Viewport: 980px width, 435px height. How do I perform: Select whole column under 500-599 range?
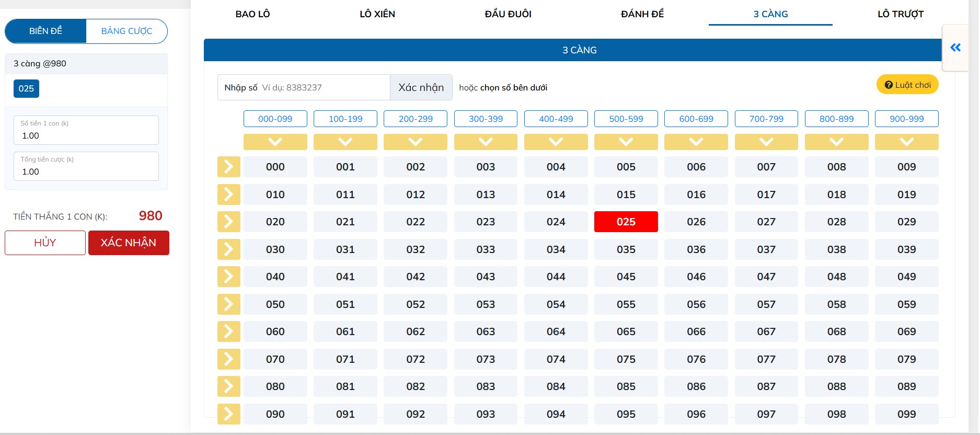click(626, 142)
